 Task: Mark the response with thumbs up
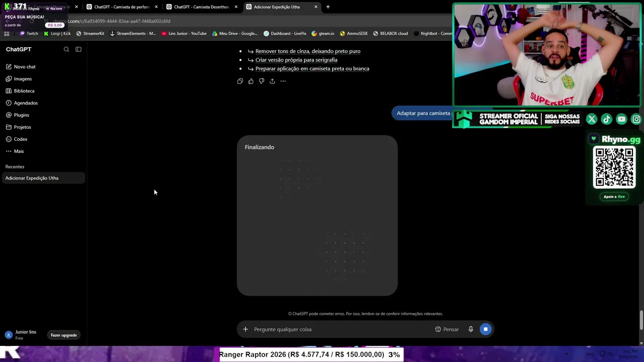point(251,81)
